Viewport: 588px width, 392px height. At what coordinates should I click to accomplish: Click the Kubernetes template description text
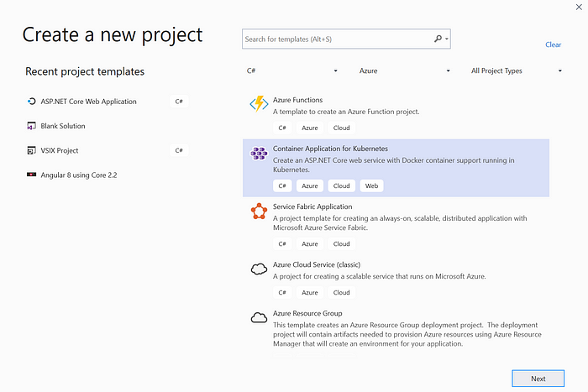pyautogui.click(x=393, y=165)
